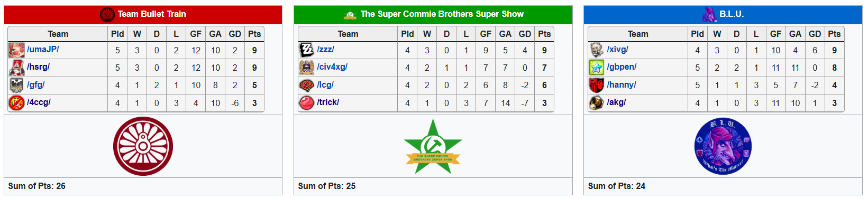The height and width of the screenshot is (199, 868).
Task: Click the Team Bullet Train wheel logo
Action: (143, 146)
